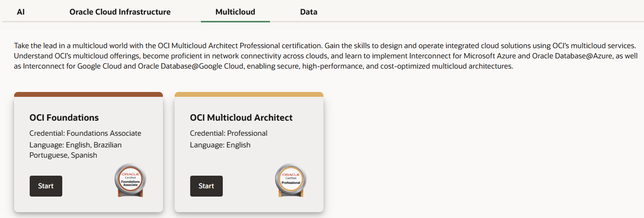Image resolution: width=644 pixels, height=218 pixels.
Task: Click the OCI Foundations card title
Action: point(64,117)
